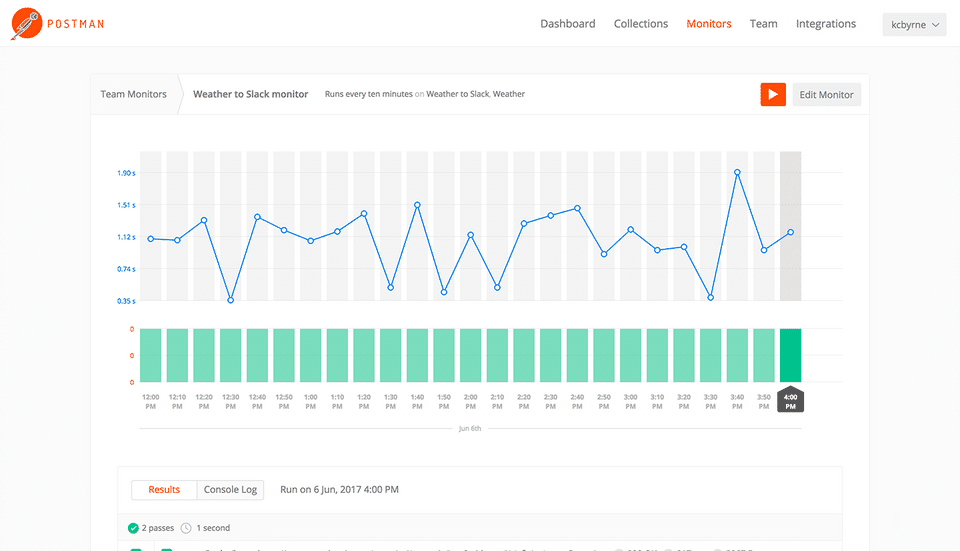The width and height of the screenshot is (960, 551).
Task: Open the Collections menu item
Action: (641, 24)
